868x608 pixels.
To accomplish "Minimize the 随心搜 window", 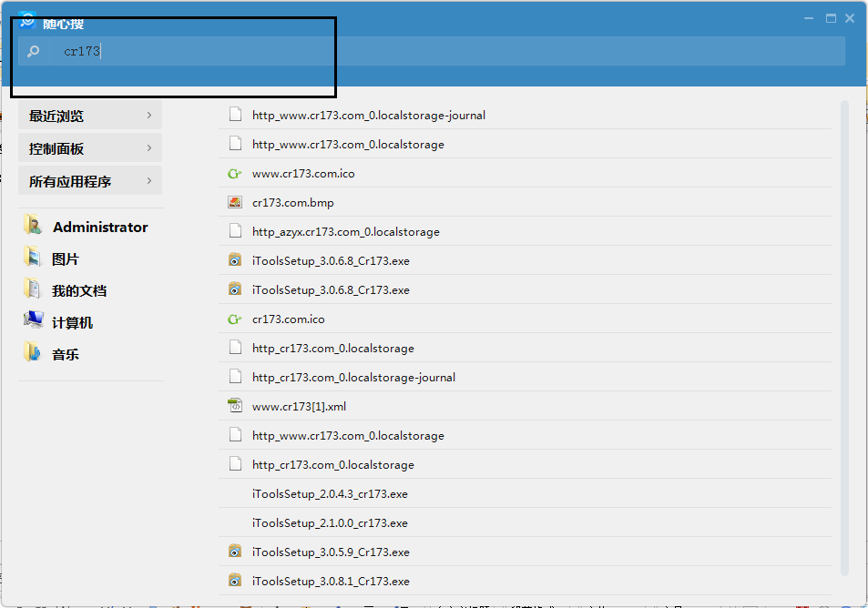I will click(x=809, y=18).
